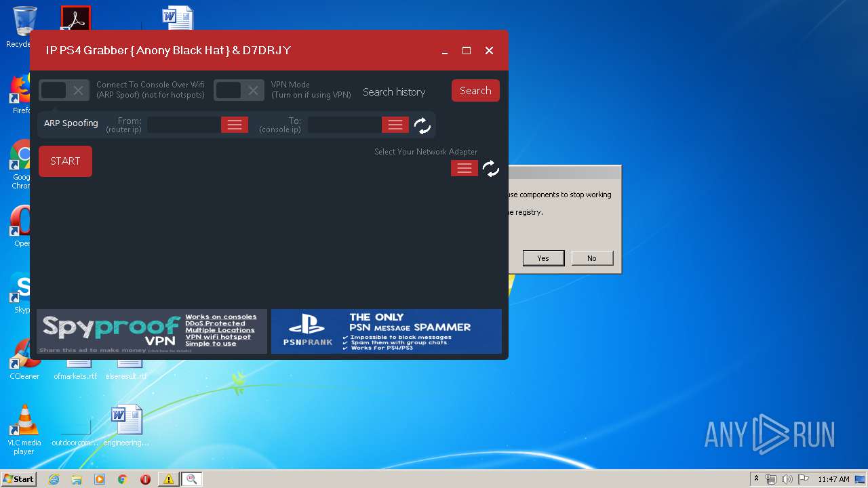Screen dimensions: 868x488
Task: Click the To console IP field
Action: tap(344, 125)
